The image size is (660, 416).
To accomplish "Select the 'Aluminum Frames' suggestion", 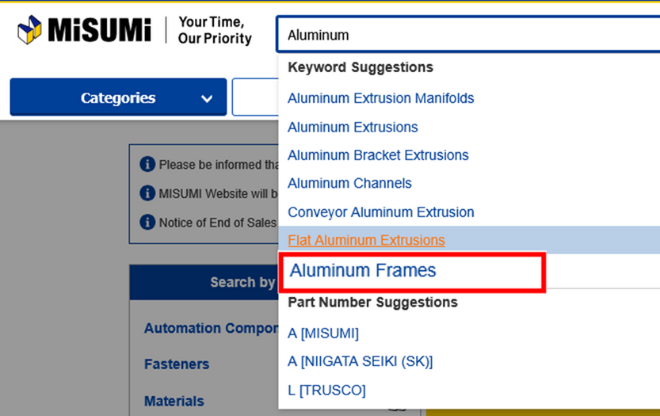I will 363,271.
